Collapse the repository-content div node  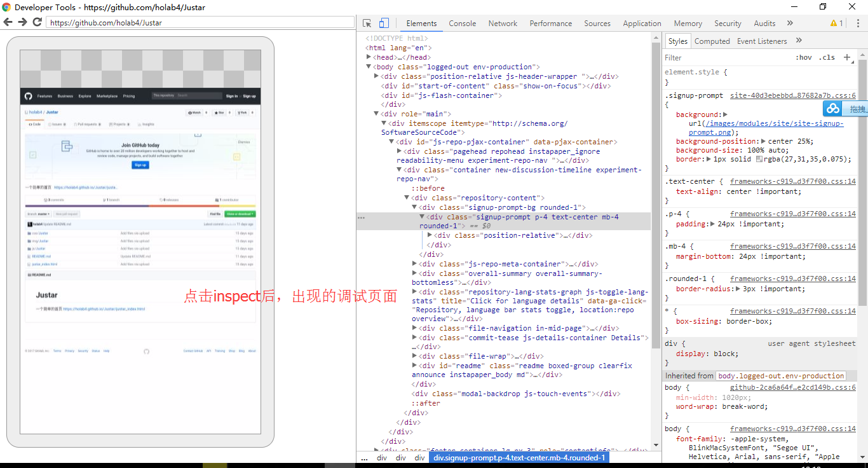pos(407,198)
